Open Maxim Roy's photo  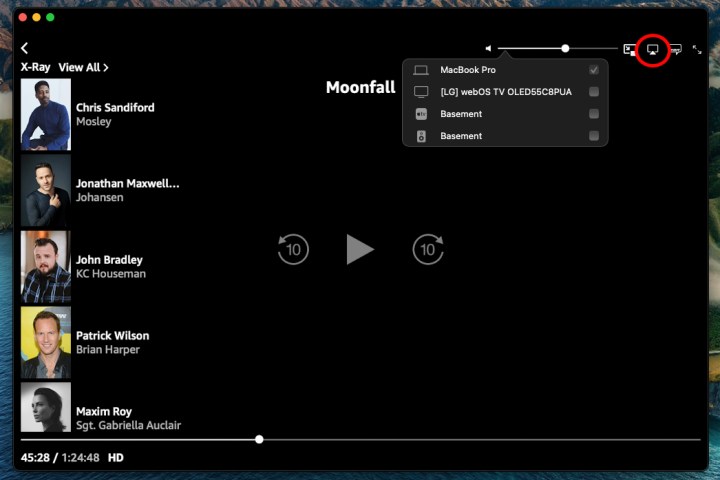click(x=46, y=407)
